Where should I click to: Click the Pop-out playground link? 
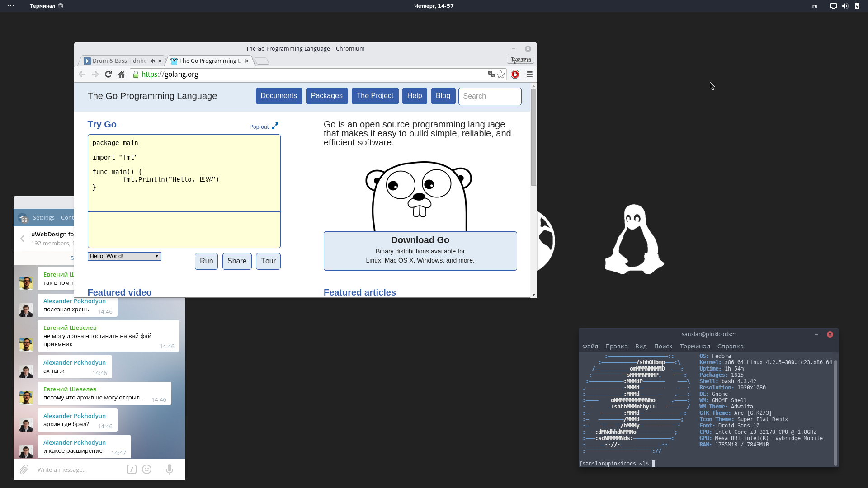coord(264,127)
